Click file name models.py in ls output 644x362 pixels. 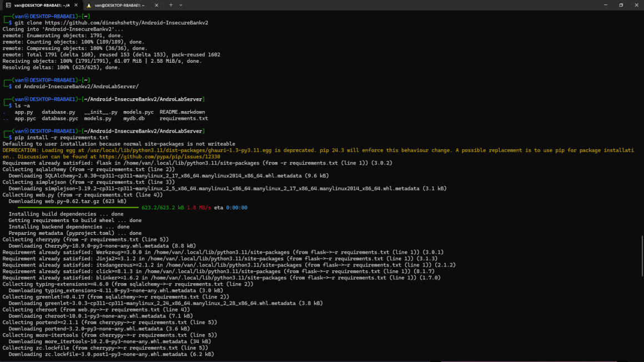click(98, 118)
